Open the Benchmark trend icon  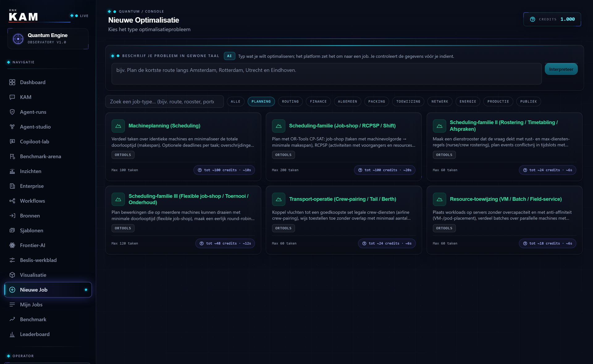point(12,319)
